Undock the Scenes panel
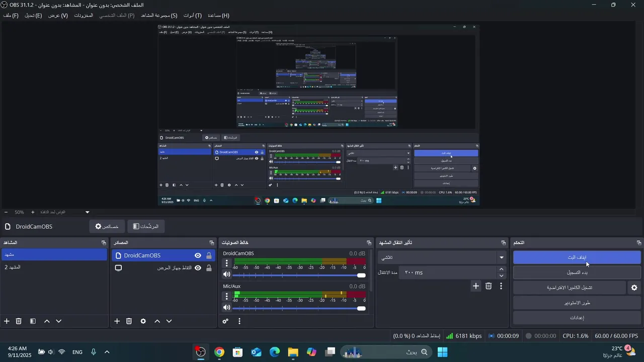Viewport: 644px width, 362px height. coord(104,243)
